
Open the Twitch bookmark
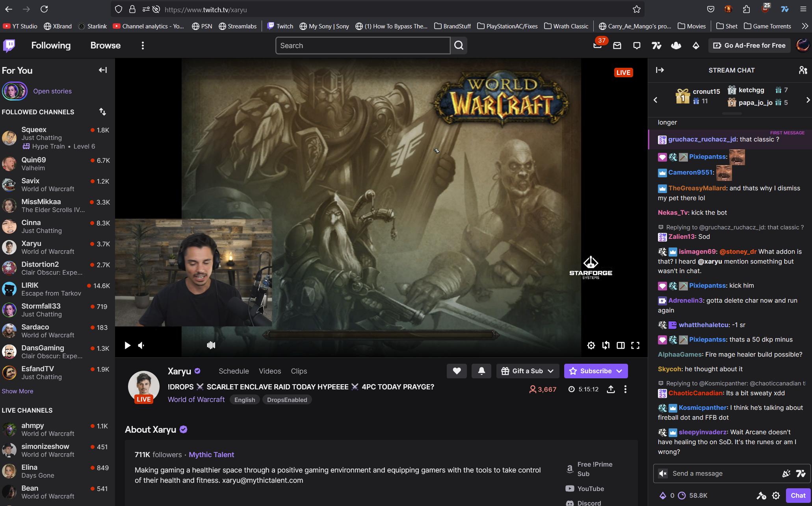[280, 26]
